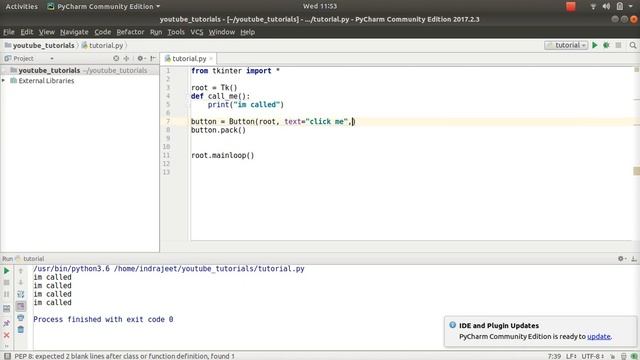Collapse all in Project panel toolbar
This screenshot has height=360, width=640.
pos(127,58)
